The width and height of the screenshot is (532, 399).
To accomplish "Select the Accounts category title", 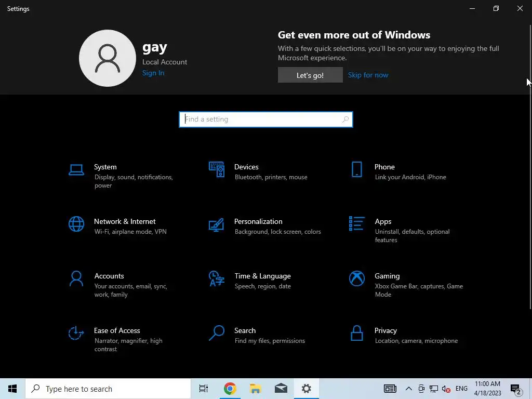I will [109, 276].
